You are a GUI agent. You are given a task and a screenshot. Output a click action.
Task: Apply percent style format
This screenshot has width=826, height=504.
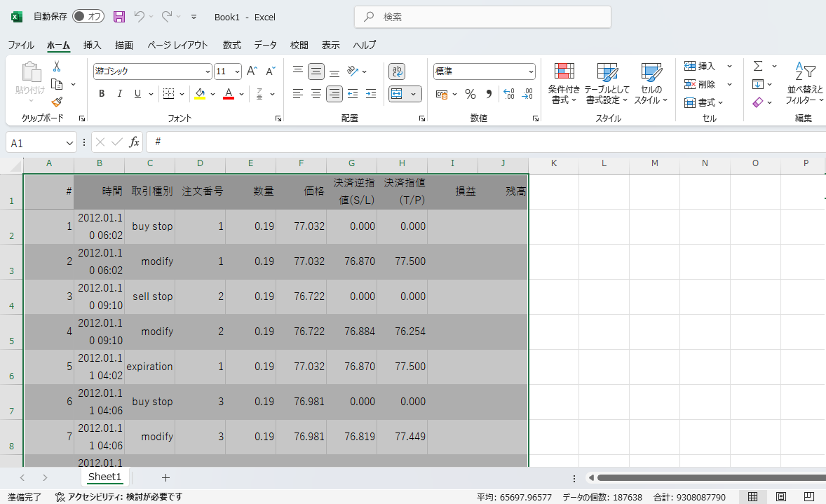470,94
